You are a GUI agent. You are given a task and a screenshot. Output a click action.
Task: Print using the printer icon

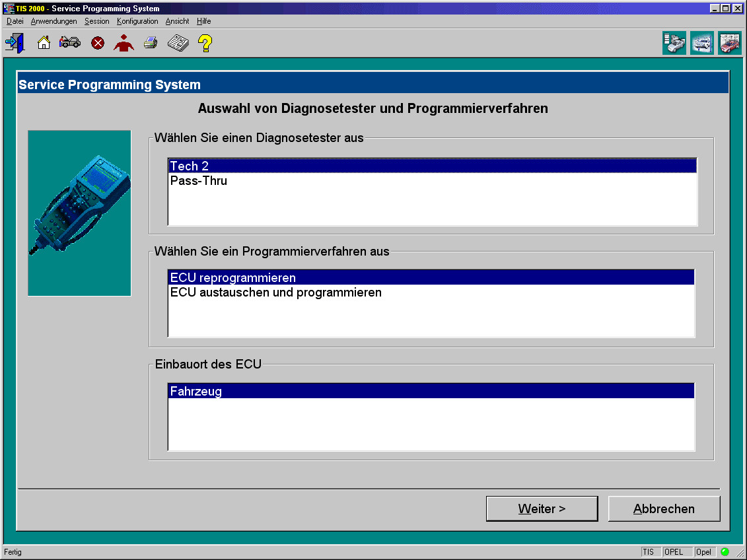point(151,43)
